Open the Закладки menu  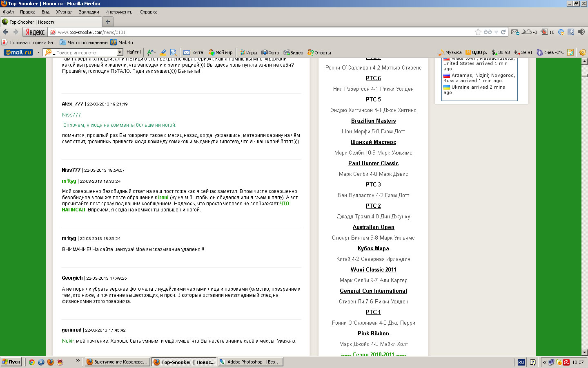[x=89, y=12]
